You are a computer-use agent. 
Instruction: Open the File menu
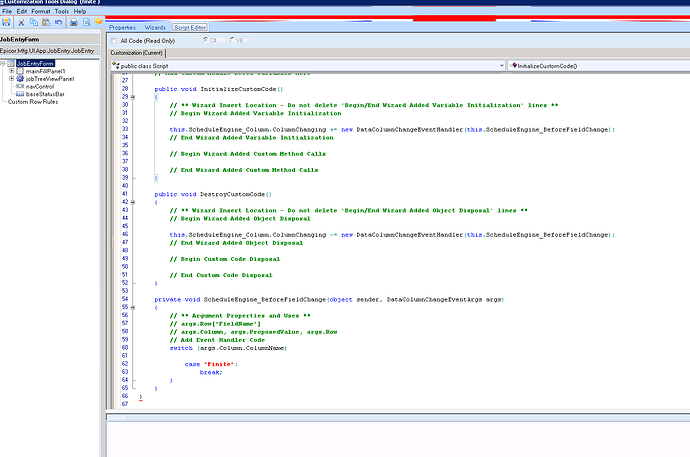tap(7, 11)
